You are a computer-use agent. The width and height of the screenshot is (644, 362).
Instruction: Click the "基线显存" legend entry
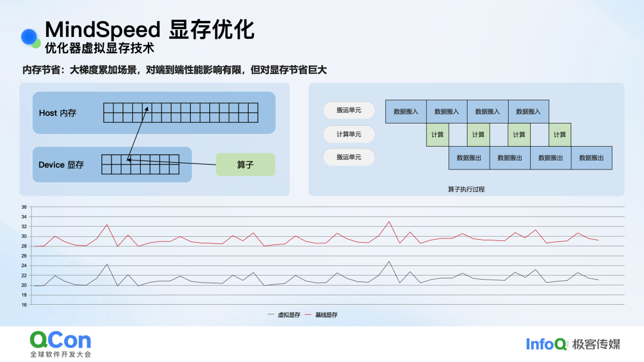(321, 315)
